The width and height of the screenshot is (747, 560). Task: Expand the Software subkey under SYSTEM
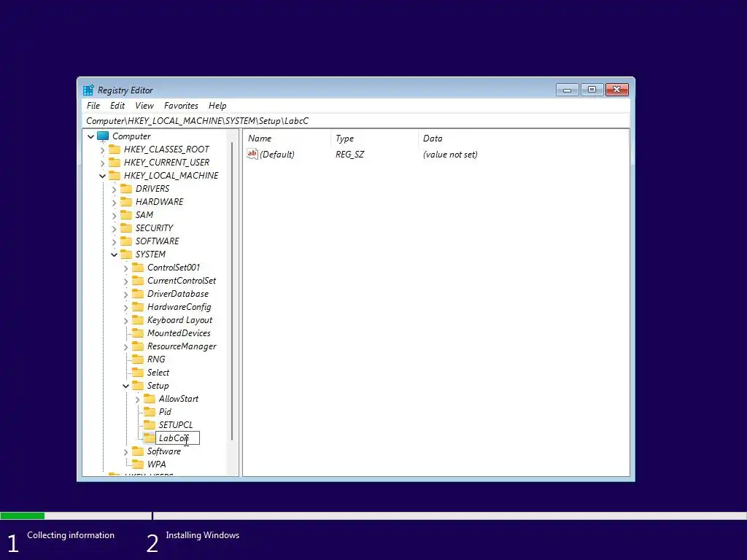pyautogui.click(x=125, y=452)
